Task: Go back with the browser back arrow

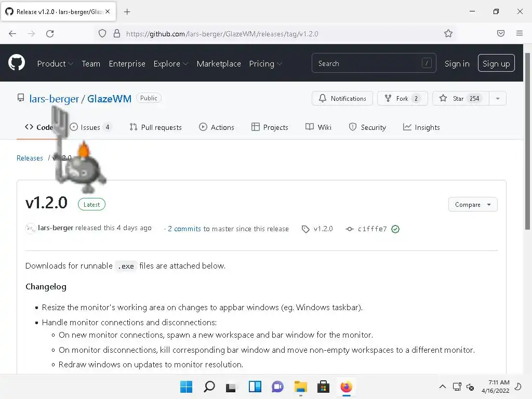Action: [x=12, y=34]
